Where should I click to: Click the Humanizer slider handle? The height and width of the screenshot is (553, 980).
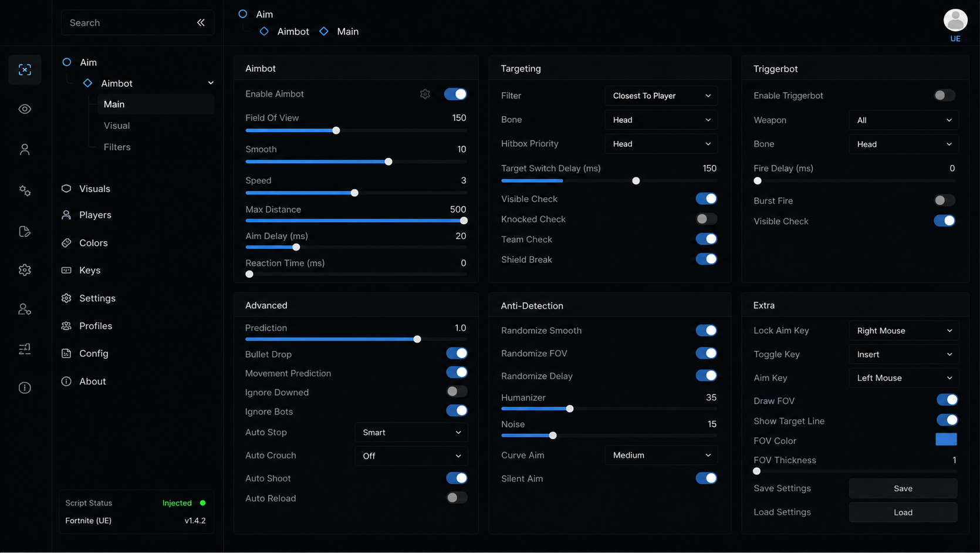click(x=570, y=409)
